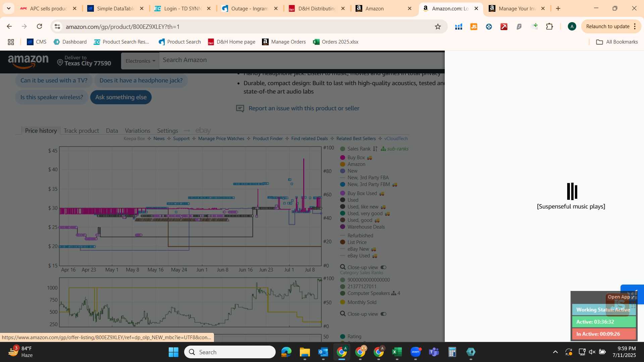Click the browser back arrow
Viewport: 644px width, 362px height.
click(9, 26)
